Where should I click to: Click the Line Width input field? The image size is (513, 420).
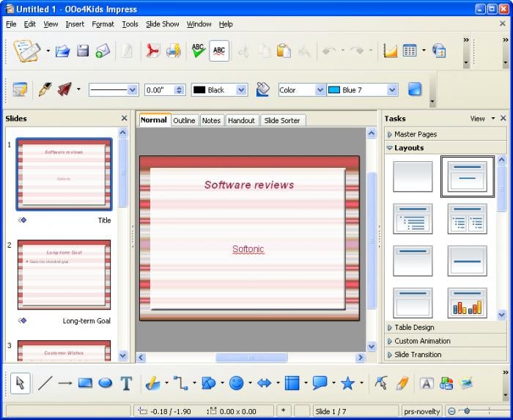(160, 90)
